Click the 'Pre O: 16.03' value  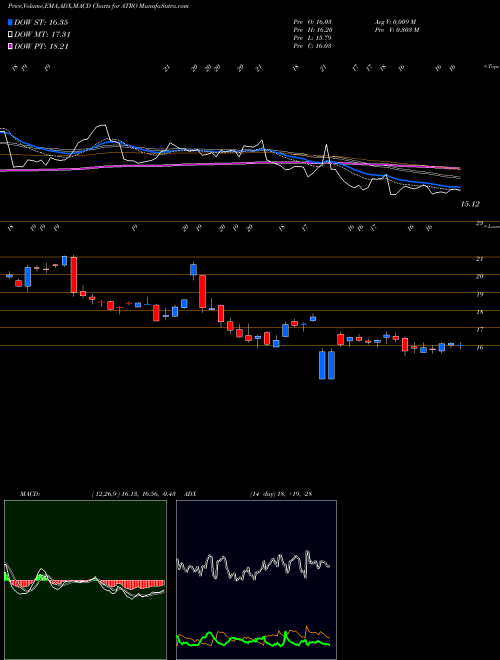coord(312,22)
